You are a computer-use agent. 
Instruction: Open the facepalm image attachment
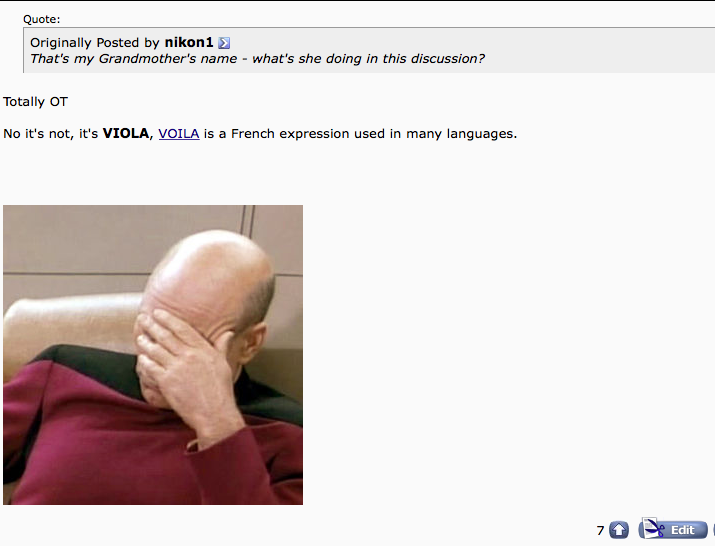pyautogui.click(x=153, y=355)
